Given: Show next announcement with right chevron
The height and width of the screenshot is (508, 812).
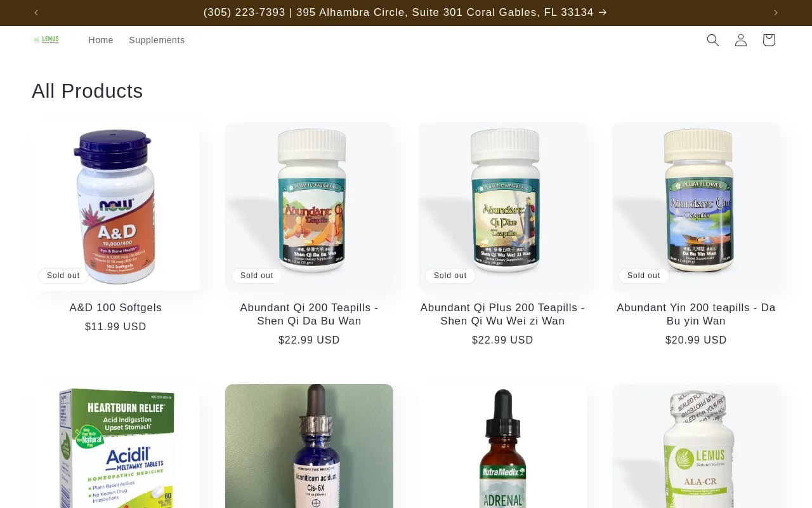Looking at the screenshot, I should [775, 13].
